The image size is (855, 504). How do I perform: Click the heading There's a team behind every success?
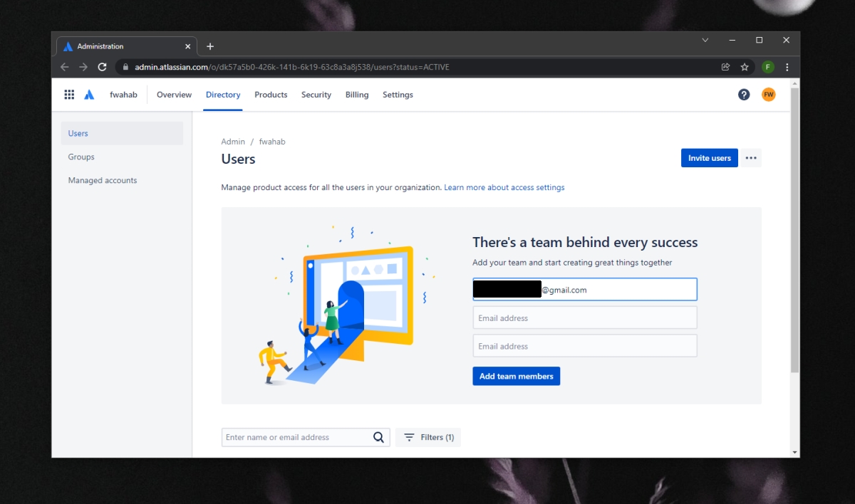point(585,243)
